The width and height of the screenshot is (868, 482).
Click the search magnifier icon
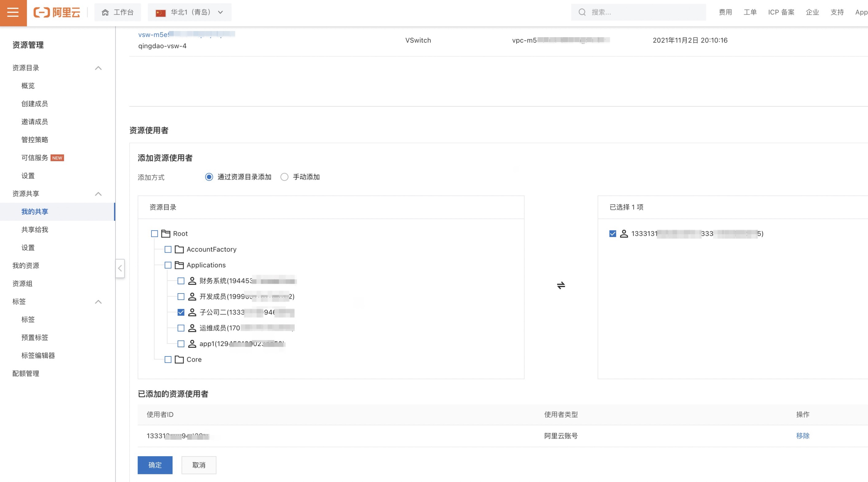[582, 13]
